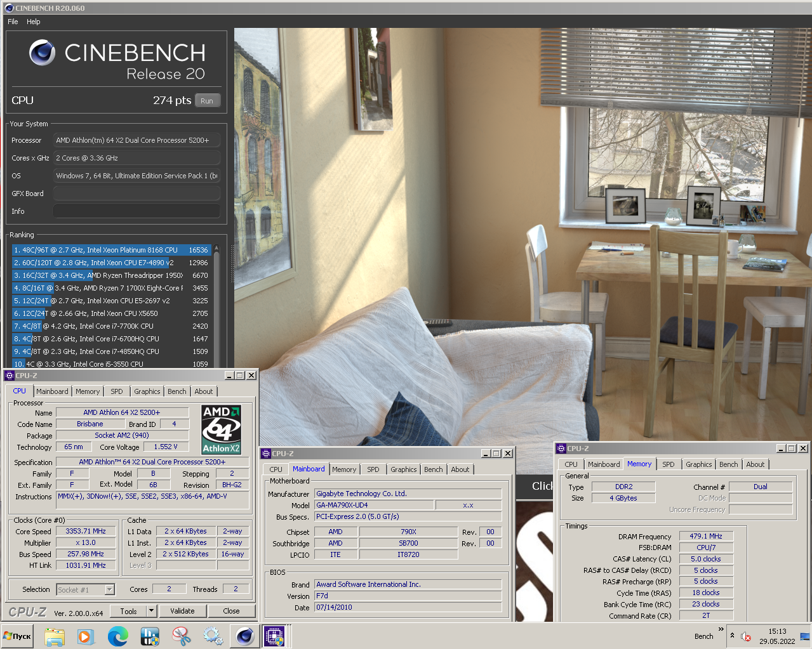Viewport: 812px width, 649px height.
Task: Click the Channel # value Dual
Action: point(761,487)
